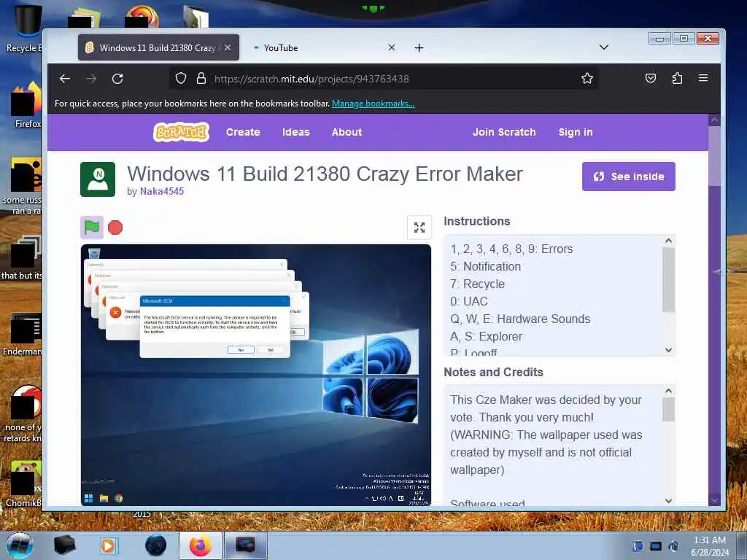Click Notes and Credits scroll up arrow
The height and width of the screenshot is (560, 747).
[x=668, y=392]
